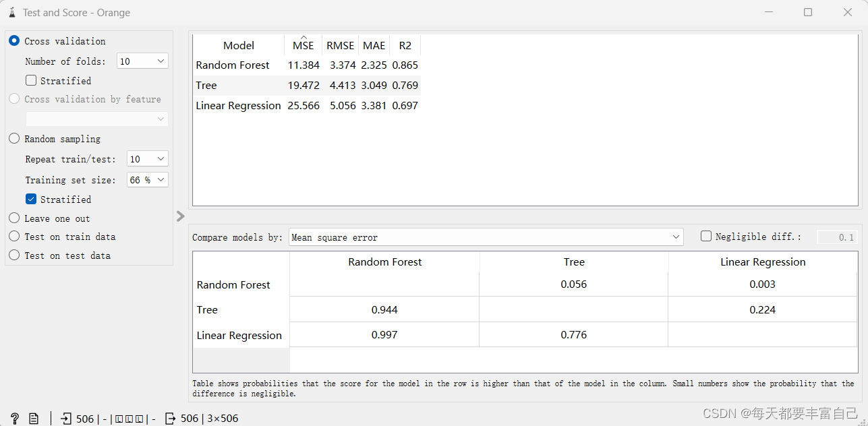Select Random sampling option
Image resolution: width=868 pixels, height=426 pixels.
(x=55, y=139)
